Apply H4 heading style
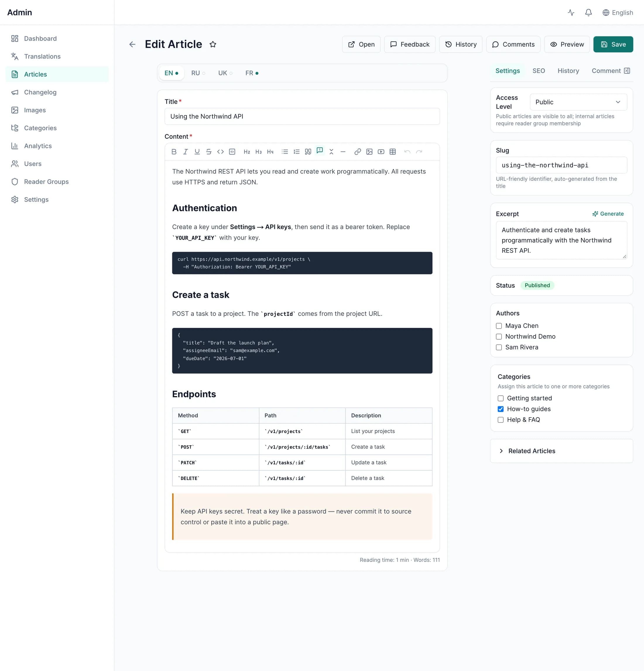The width and height of the screenshot is (644, 671). click(x=270, y=152)
